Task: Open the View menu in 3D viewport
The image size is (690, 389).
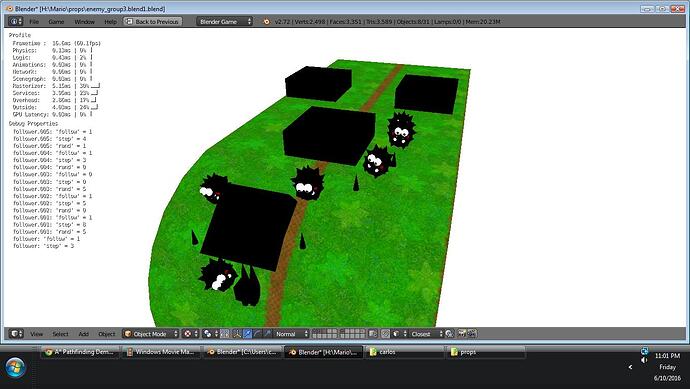Action: coord(37,334)
